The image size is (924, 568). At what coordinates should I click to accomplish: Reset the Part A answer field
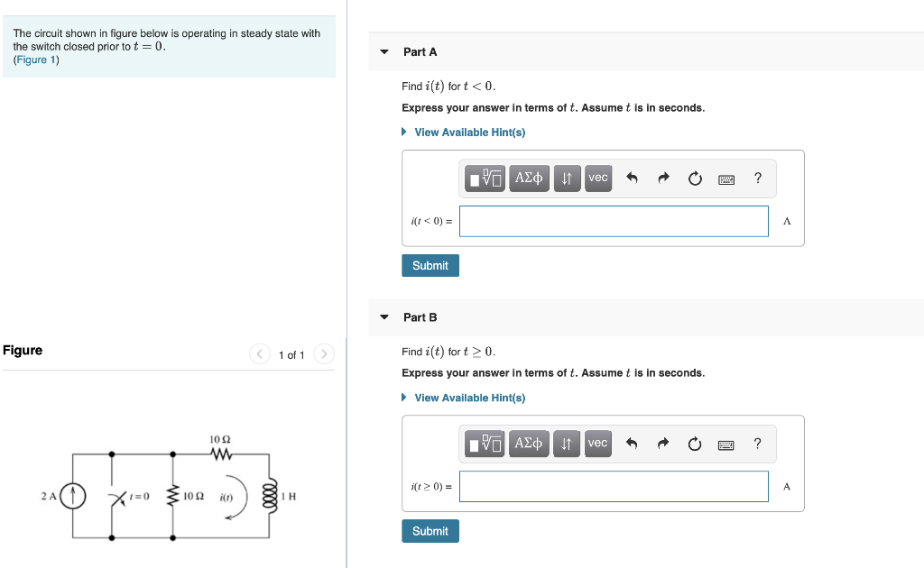[695, 179]
